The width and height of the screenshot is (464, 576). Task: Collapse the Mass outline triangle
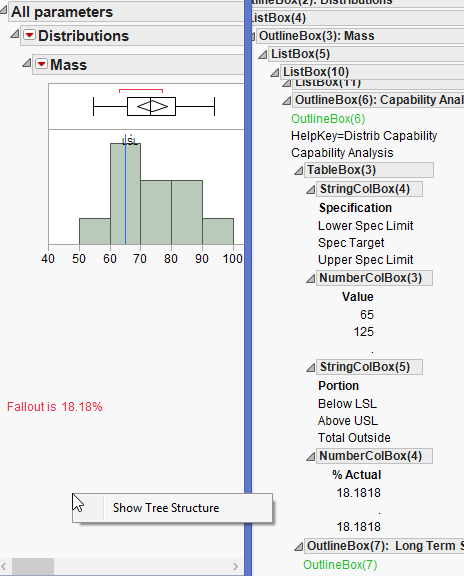point(26,63)
